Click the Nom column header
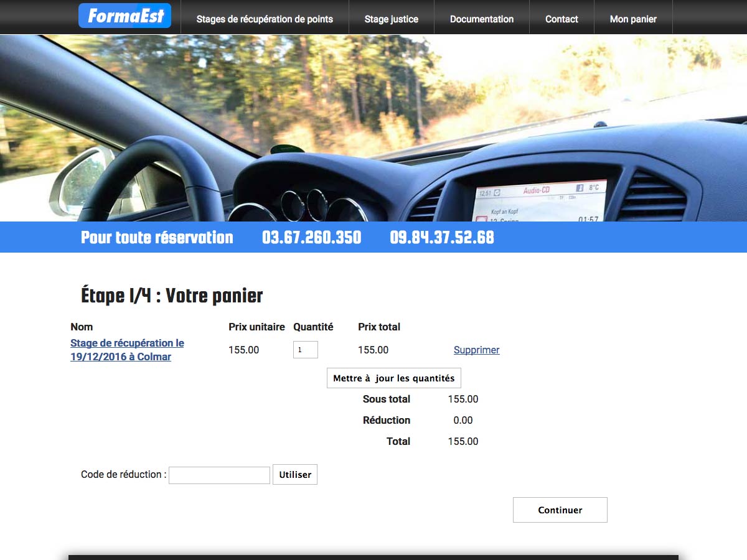This screenshot has height=560, width=747. click(82, 327)
